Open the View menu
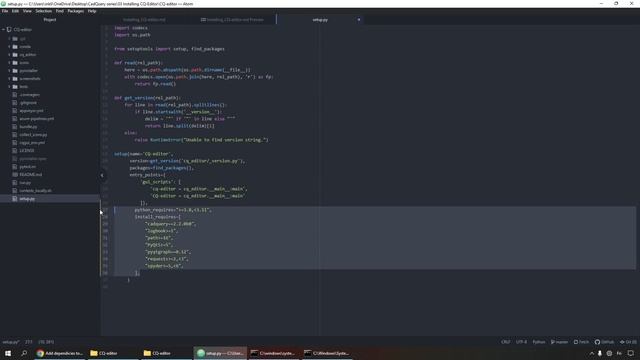640x360 pixels. click(27, 11)
